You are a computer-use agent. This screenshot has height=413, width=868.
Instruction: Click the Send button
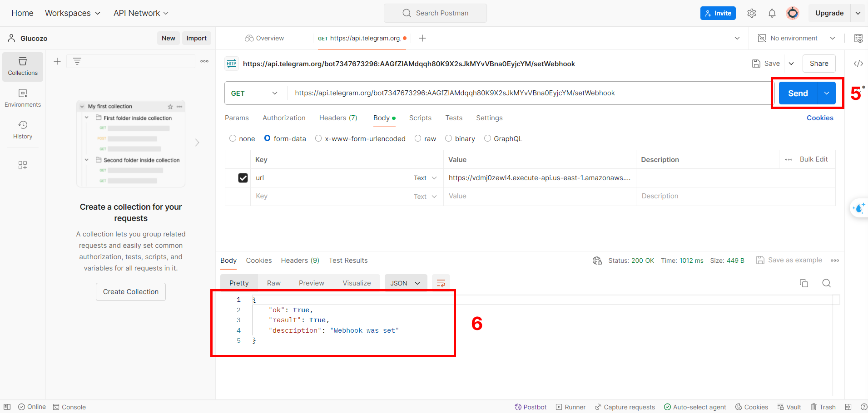click(x=798, y=93)
